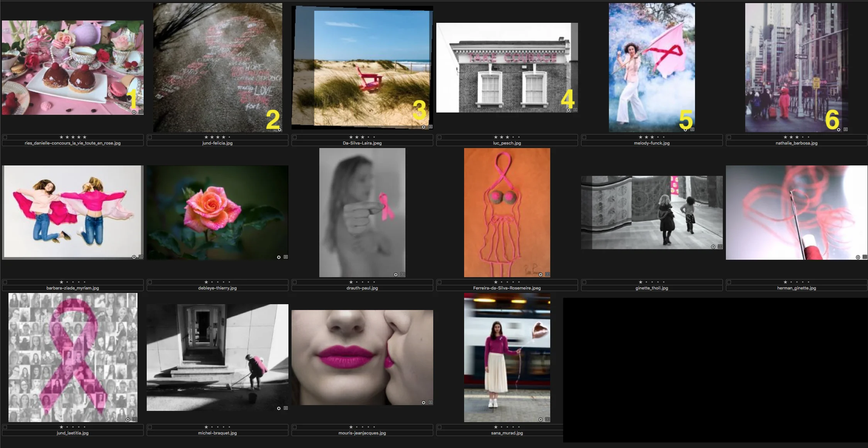Click the luc_pesch.jpg filename field
868x448 pixels.
(x=507, y=143)
